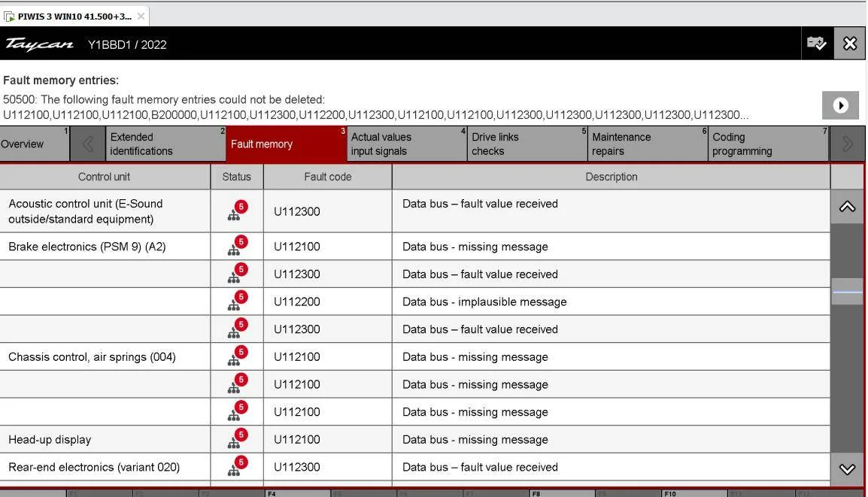Open the Overview tab
The width and height of the screenshot is (868, 497).
35,144
